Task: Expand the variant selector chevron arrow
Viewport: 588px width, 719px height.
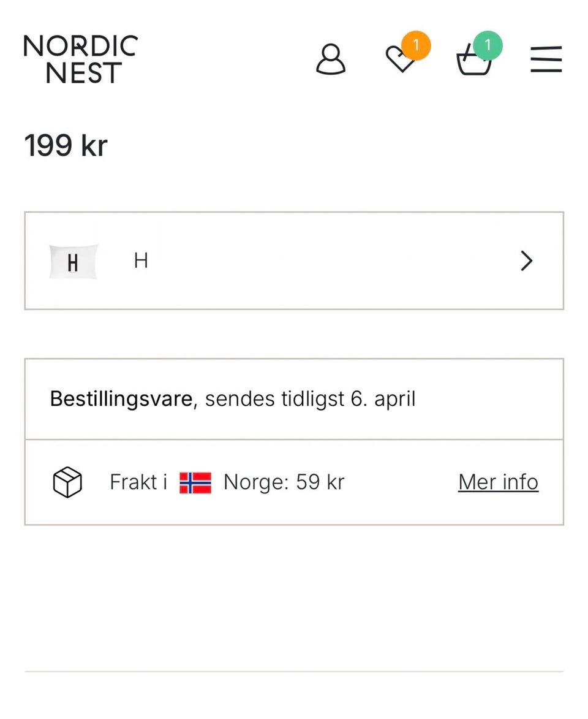Action: (526, 261)
